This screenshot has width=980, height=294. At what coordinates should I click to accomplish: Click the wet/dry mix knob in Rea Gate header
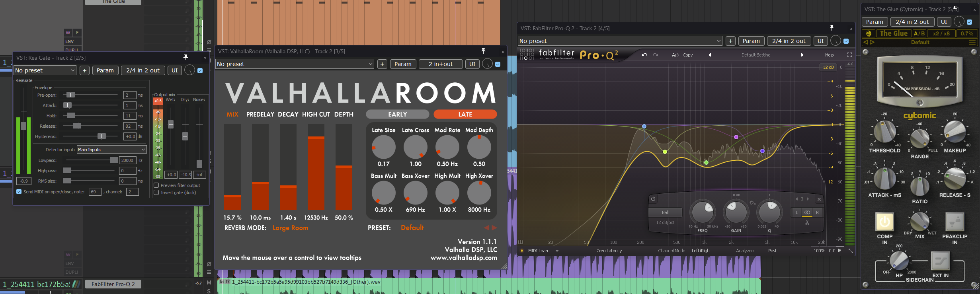click(190, 70)
